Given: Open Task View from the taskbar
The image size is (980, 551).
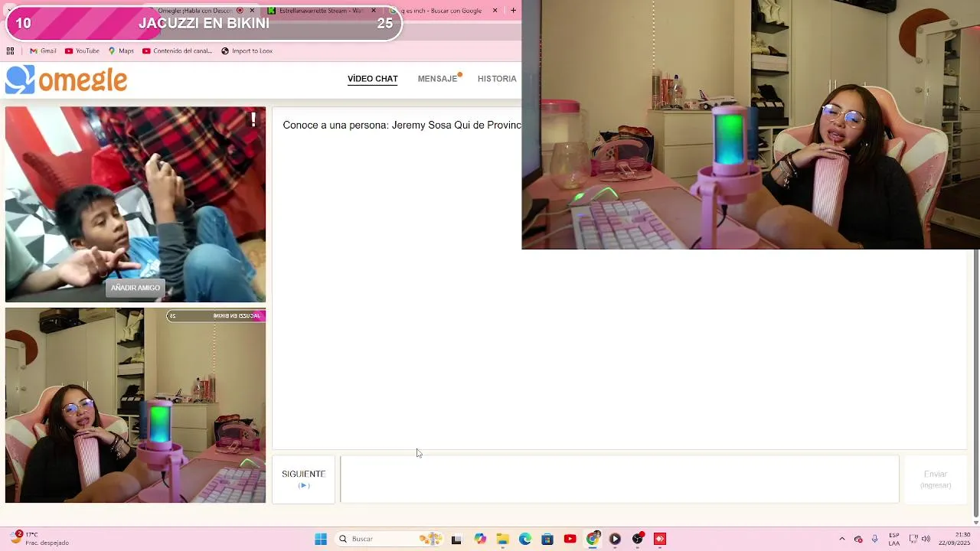Looking at the screenshot, I should [456, 539].
